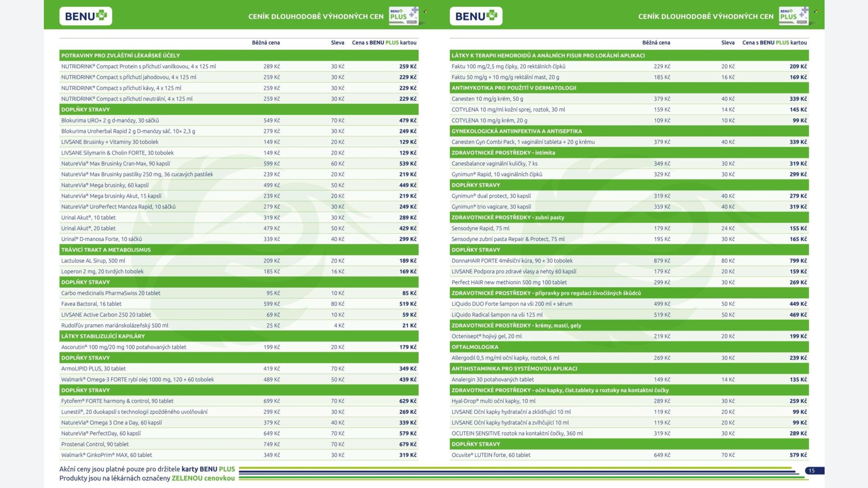Click 'Sleva' column header on right page
868x488 pixels.
click(728, 42)
